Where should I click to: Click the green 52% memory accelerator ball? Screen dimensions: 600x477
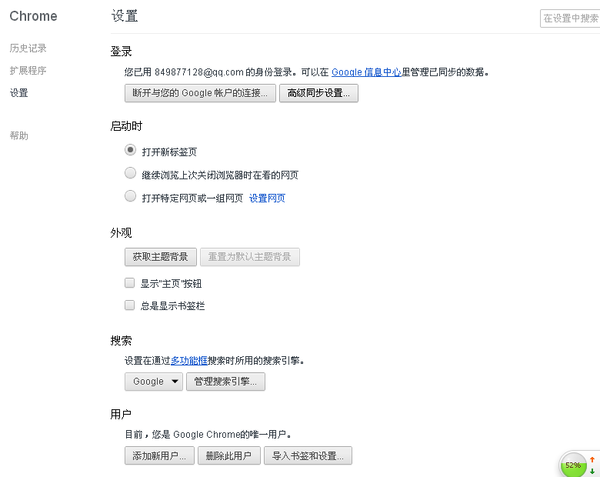coord(573,465)
